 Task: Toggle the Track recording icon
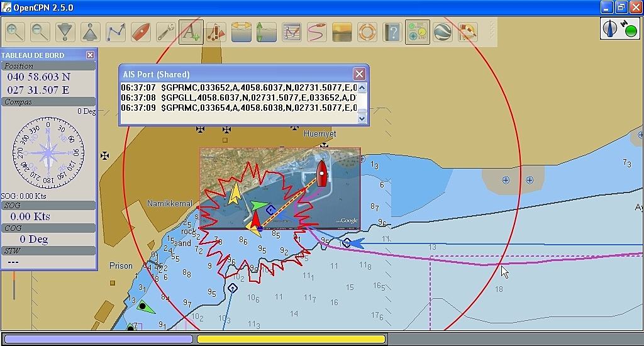(317, 32)
